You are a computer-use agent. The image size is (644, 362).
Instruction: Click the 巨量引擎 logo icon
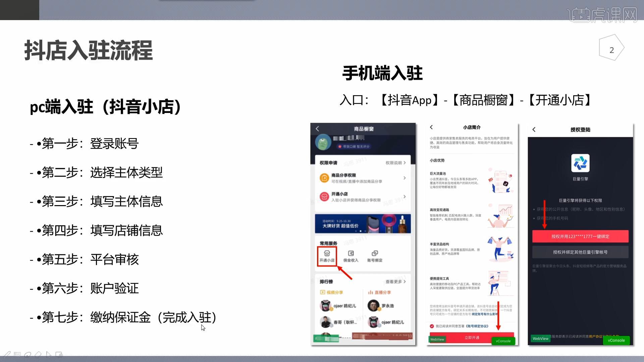[580, 163]
